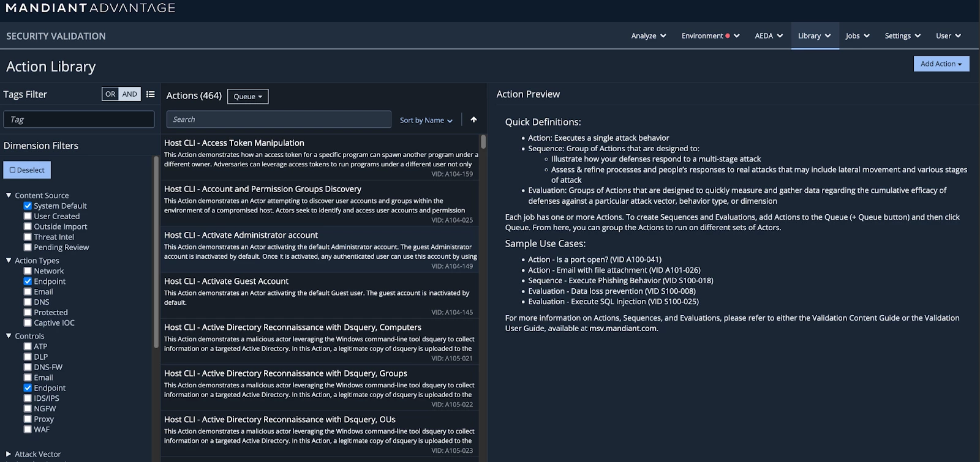This screenshot has height=462, width=980.
Task: Click the Mandiant Advantage logo
Action: click(x=91, y=8)
